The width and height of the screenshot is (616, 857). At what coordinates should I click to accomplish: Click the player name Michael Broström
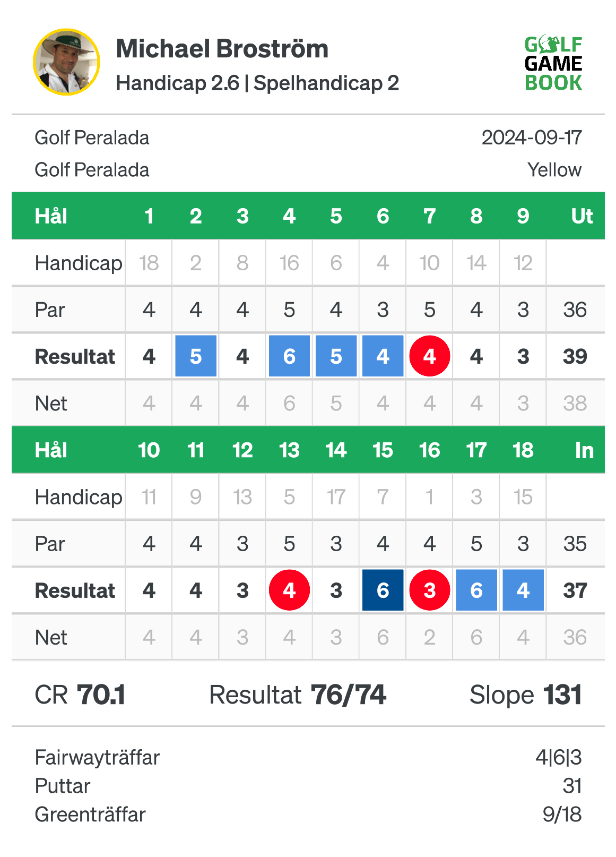pyautogui.click(x=222, y=49)
